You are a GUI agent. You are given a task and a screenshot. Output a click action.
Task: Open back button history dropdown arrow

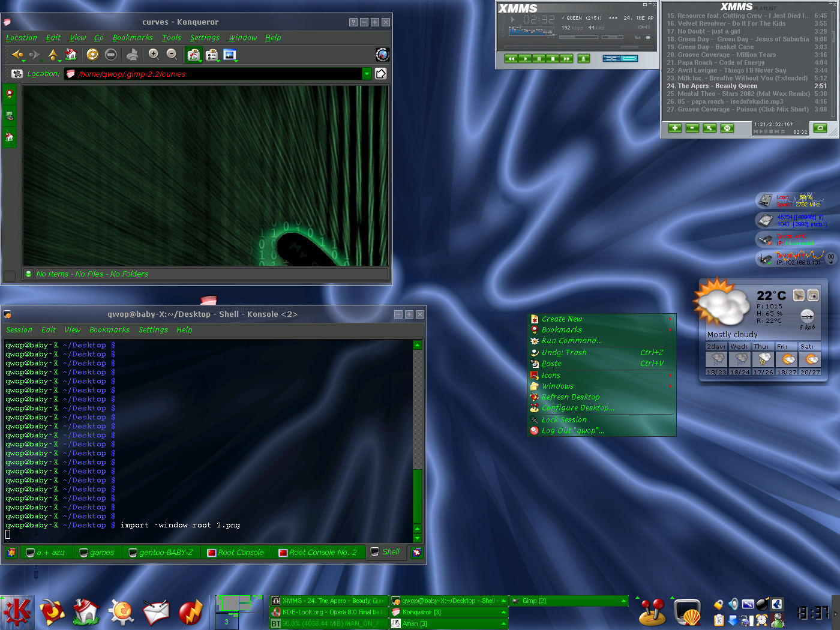coord(24,60)
